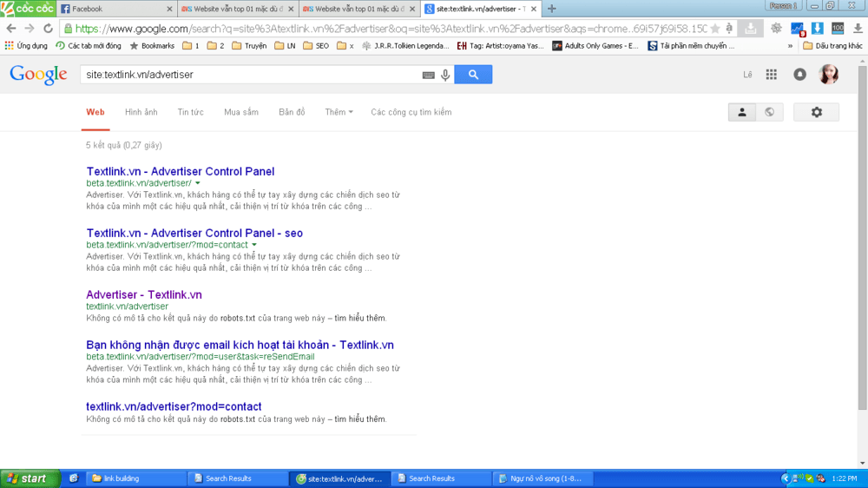Switch to 'link building' taskbar window

(137, 478)
